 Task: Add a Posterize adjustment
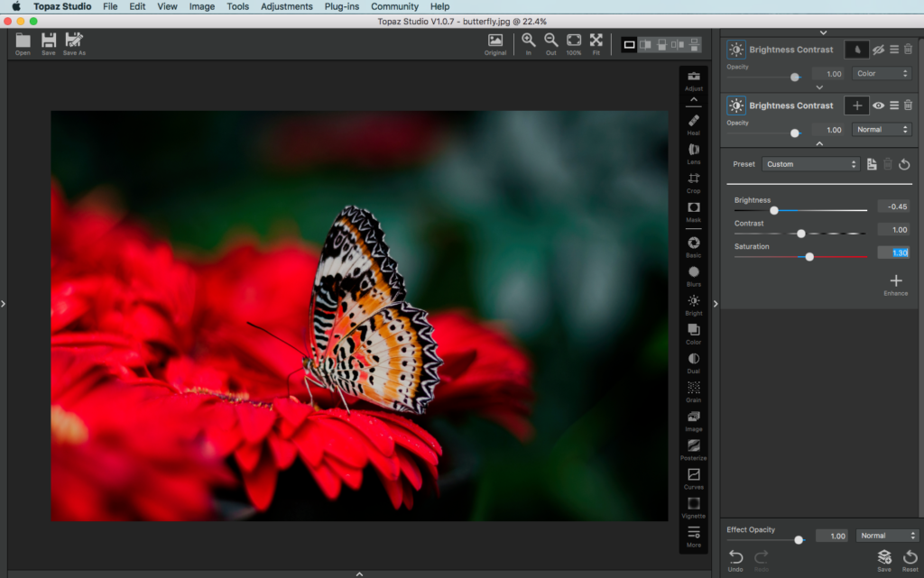694,450
